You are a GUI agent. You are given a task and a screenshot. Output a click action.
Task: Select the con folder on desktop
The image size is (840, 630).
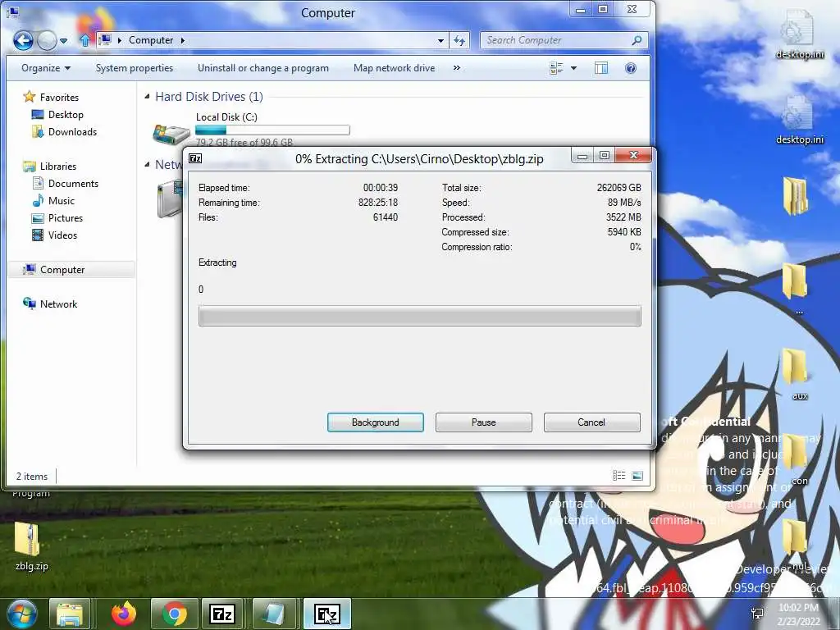coord(799,459)
